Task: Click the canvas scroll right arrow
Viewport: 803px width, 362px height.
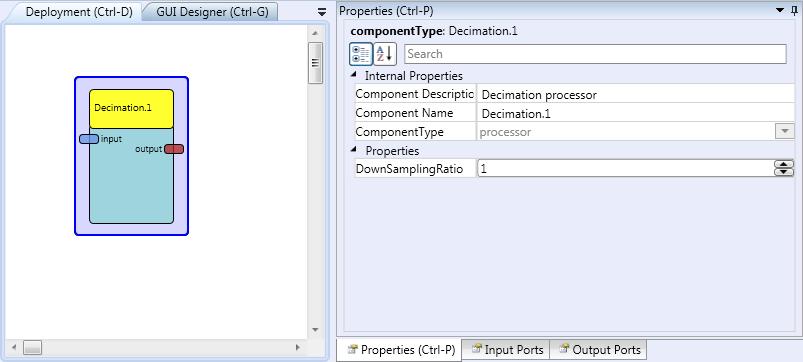Action: coord(298,348)
